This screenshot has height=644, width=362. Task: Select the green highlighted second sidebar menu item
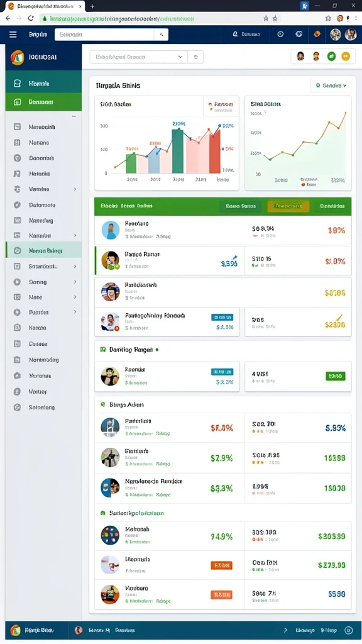pyautogui.click(x=43, y=102)
